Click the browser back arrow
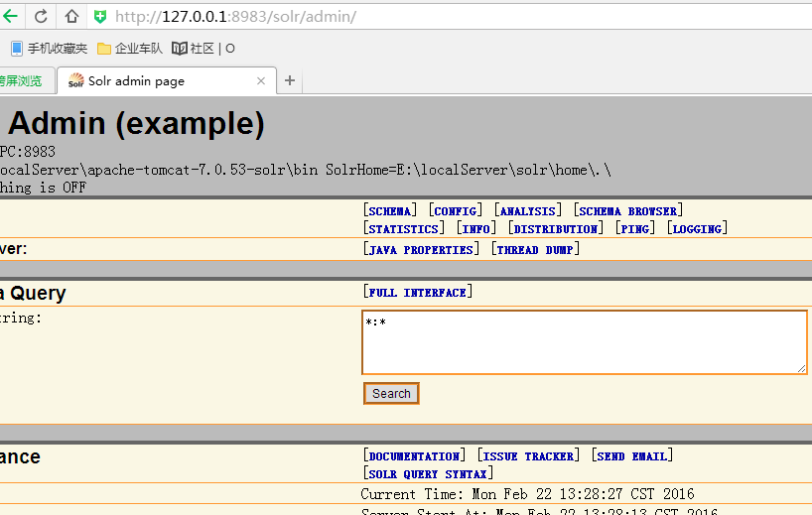Viewport: 812px width, 515px height. 10,17
